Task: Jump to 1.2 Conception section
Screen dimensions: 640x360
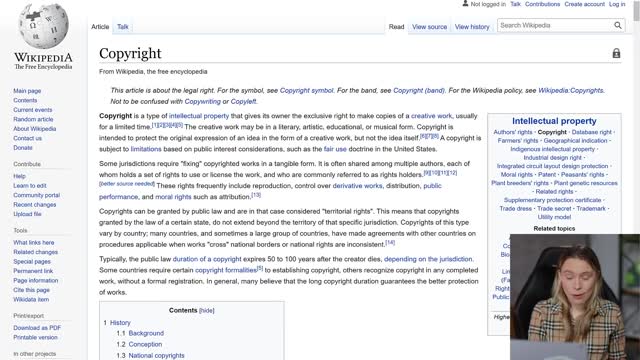Action: [x=145, y=344]
